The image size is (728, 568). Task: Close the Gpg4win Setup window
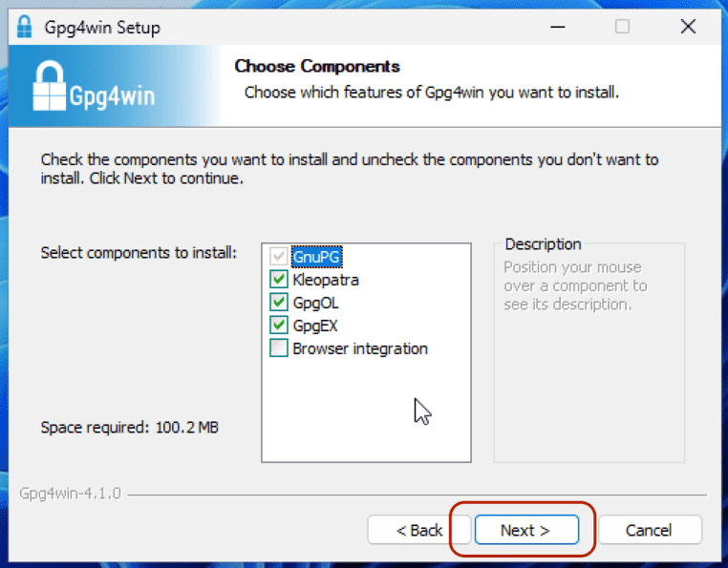(688, 27)
